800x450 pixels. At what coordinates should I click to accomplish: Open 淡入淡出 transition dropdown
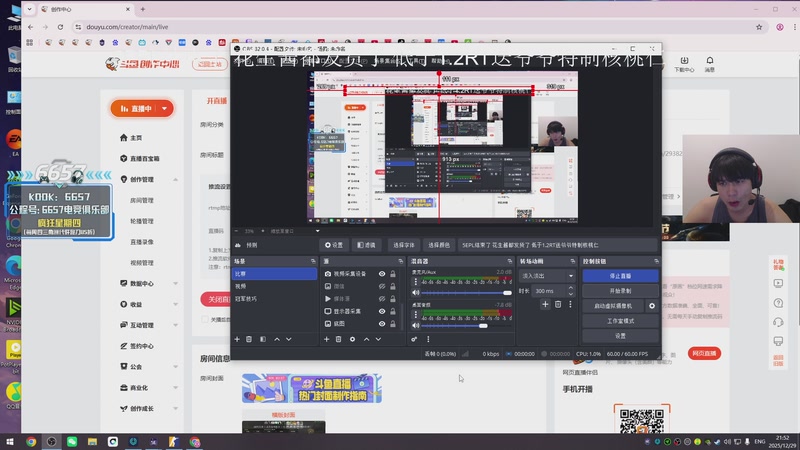click(547, 276)
